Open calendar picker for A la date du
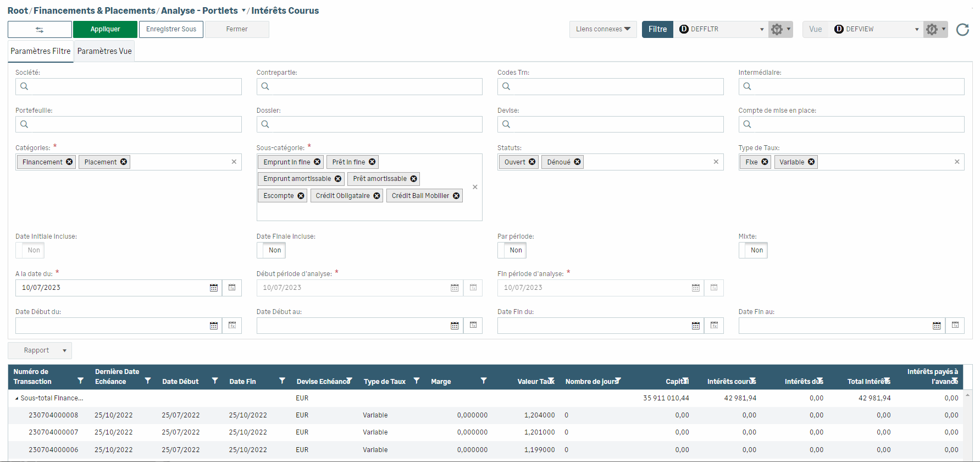This screenshot has height=462, width=980. coord(214,288)
